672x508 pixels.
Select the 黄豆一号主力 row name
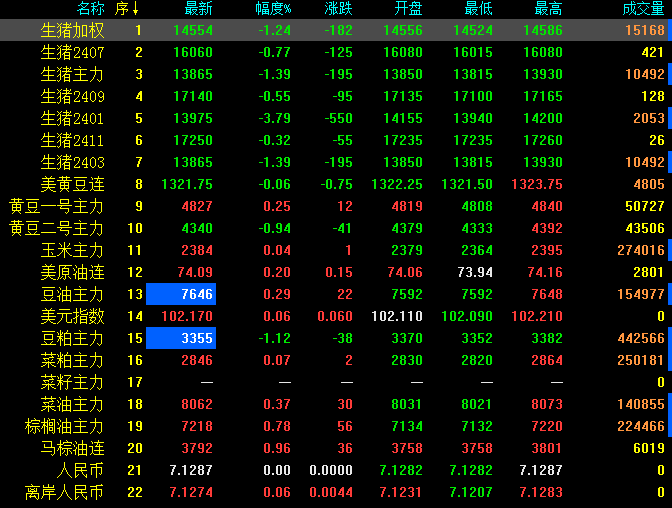[57, 206]
